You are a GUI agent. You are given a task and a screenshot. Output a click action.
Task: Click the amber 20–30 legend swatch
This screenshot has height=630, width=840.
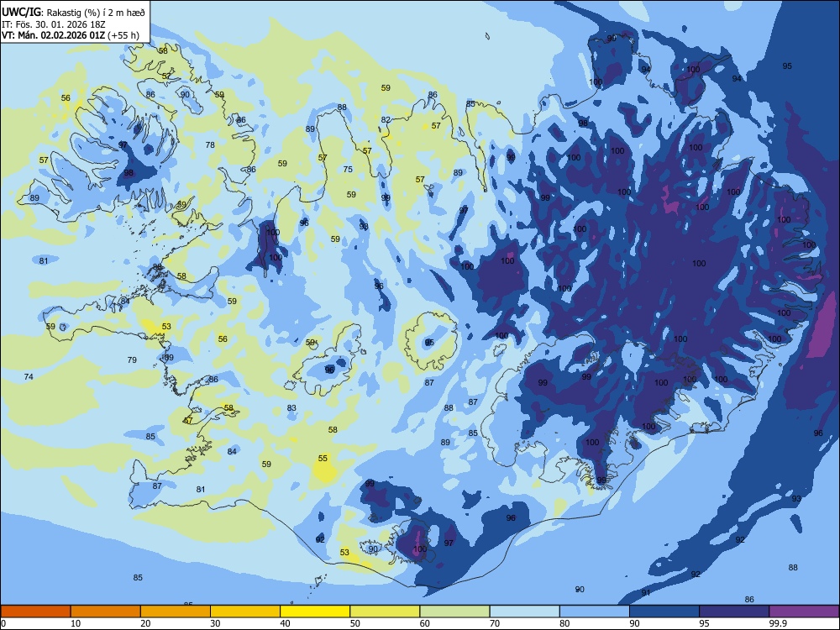coord(176,612)
